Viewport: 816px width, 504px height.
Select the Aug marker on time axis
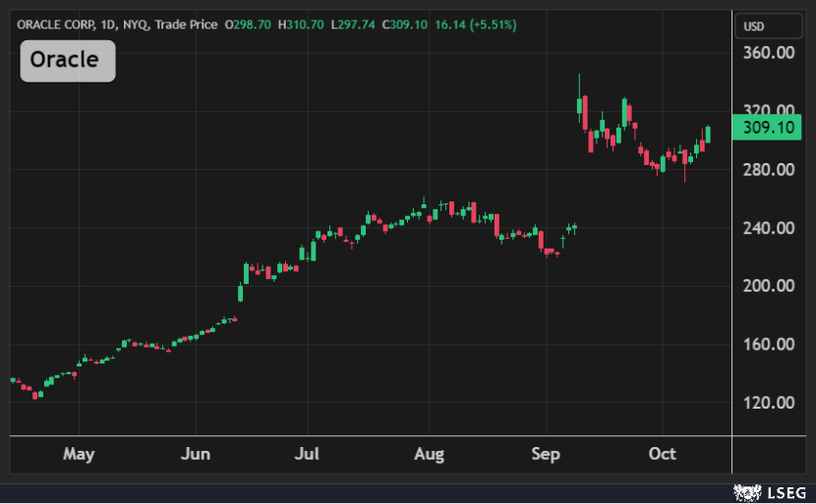point(430,454)
